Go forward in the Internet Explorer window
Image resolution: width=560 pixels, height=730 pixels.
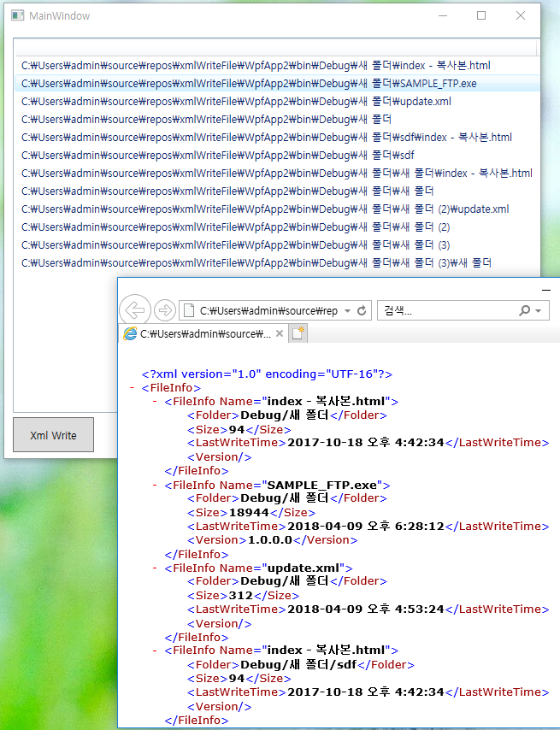(x=165, y=310)
